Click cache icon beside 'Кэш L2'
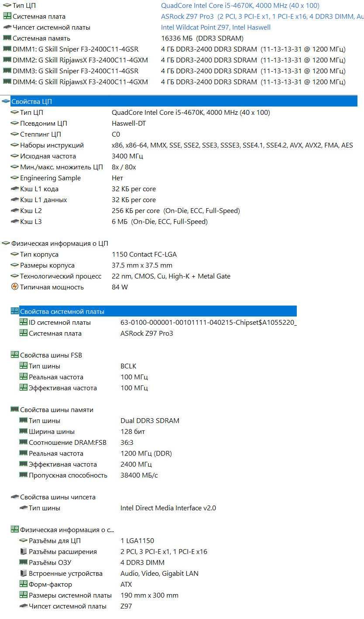Screen dimensions: 364x619 click(x=14, y=211)
